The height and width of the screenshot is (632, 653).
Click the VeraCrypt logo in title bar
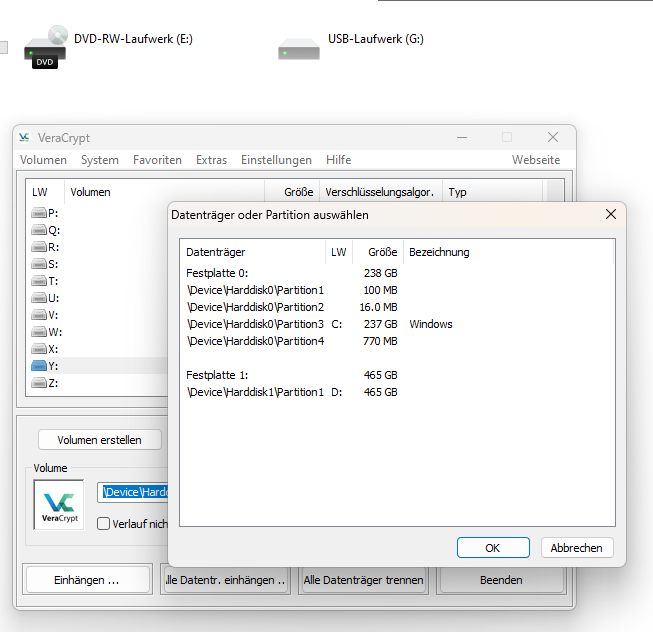25,137
